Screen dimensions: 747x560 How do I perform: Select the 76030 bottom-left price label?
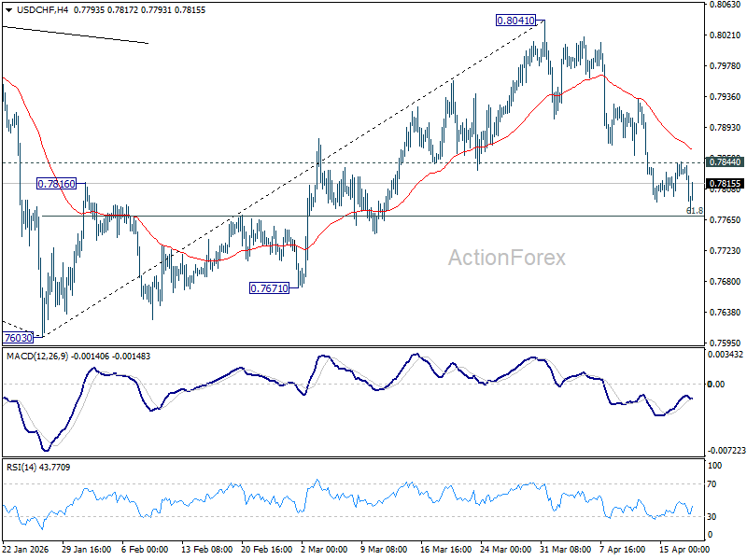[19, 337]
